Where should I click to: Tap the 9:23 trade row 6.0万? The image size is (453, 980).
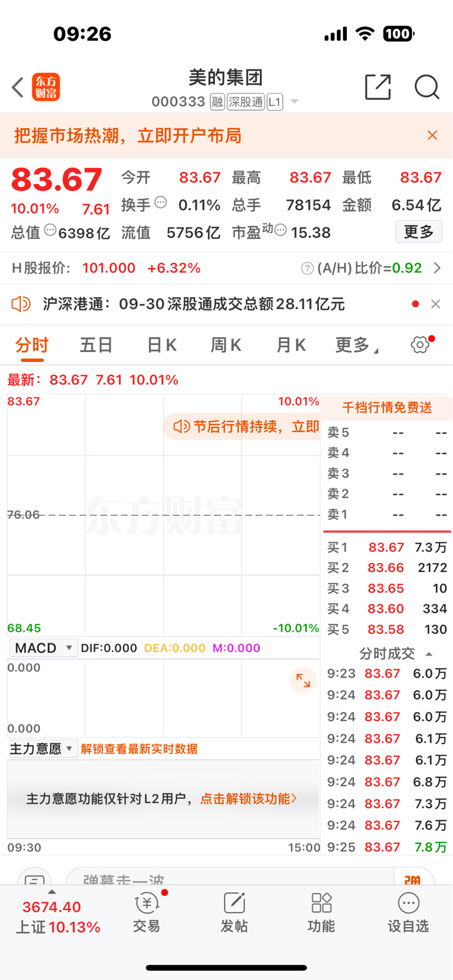[x=387, y=673]
